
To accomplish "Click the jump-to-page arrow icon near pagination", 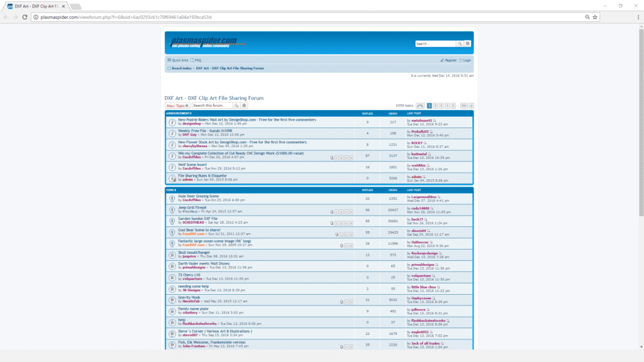I will coord(421,106).
